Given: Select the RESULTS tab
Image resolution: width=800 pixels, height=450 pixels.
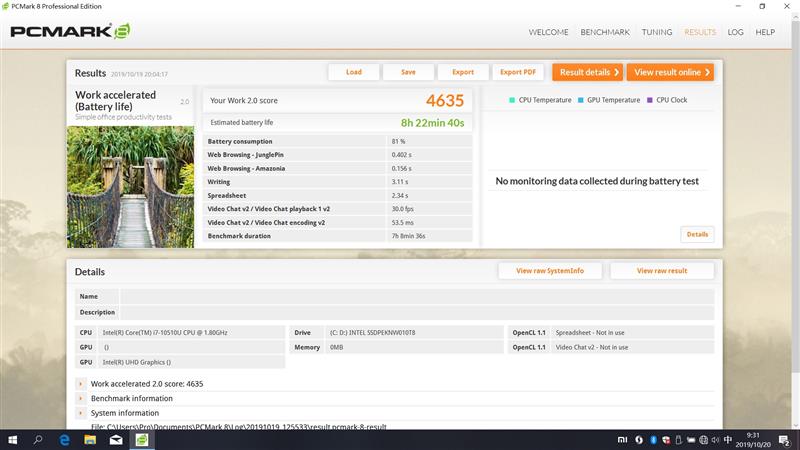Looking at the screenshot, I should tap(699, 32).
